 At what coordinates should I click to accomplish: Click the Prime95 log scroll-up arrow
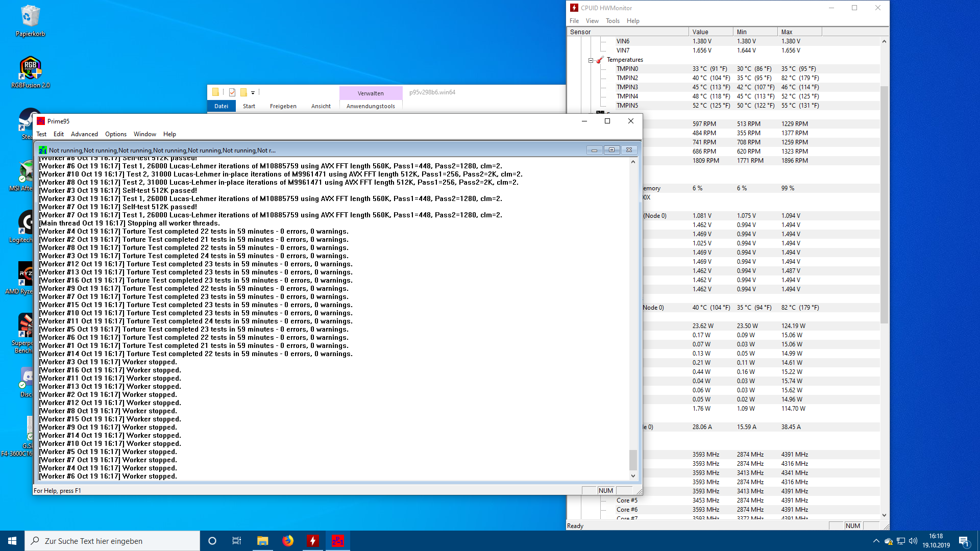(633, 162)
